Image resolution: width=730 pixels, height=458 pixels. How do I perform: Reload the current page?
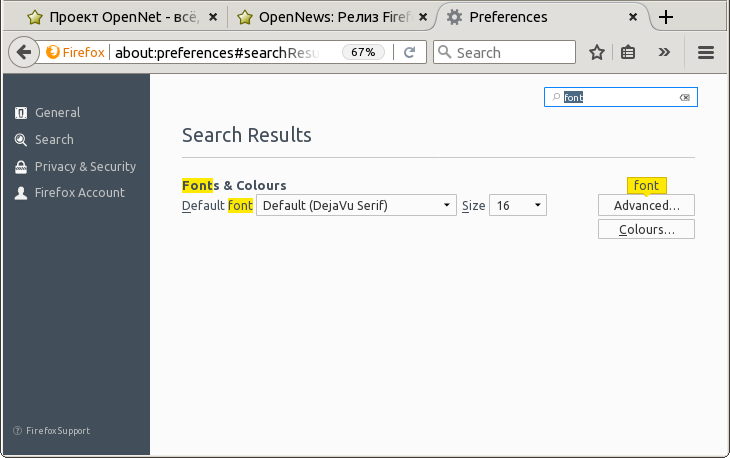(409, 52)
